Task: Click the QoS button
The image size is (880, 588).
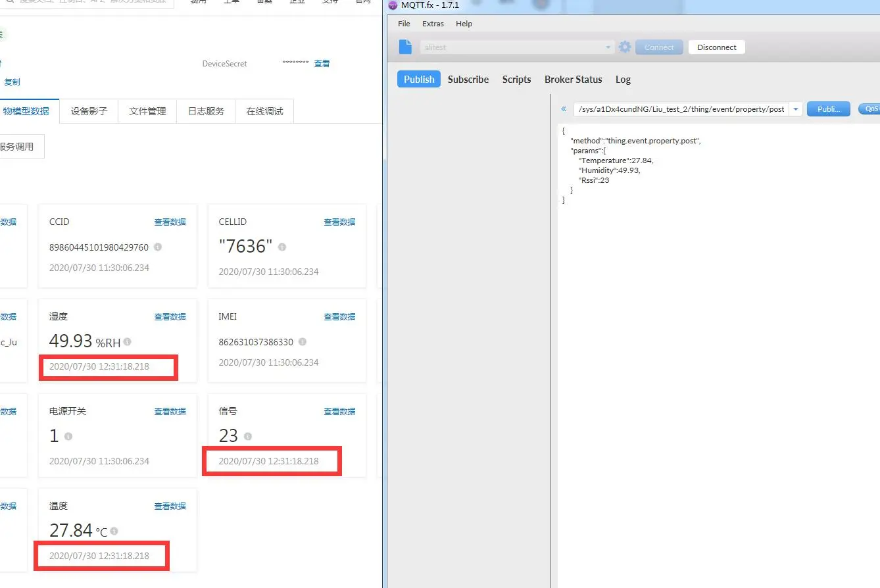Action: point(869,109)
